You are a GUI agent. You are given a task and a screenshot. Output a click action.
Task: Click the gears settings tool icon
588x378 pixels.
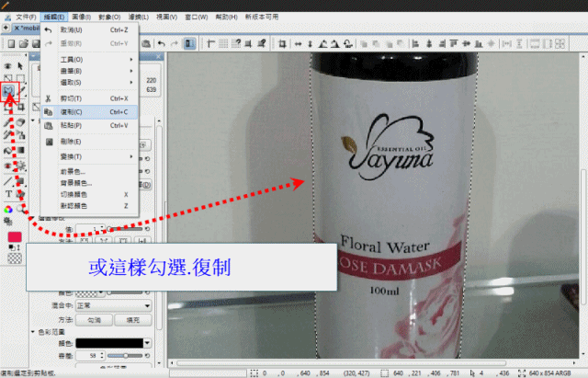(x=8, y=221)
